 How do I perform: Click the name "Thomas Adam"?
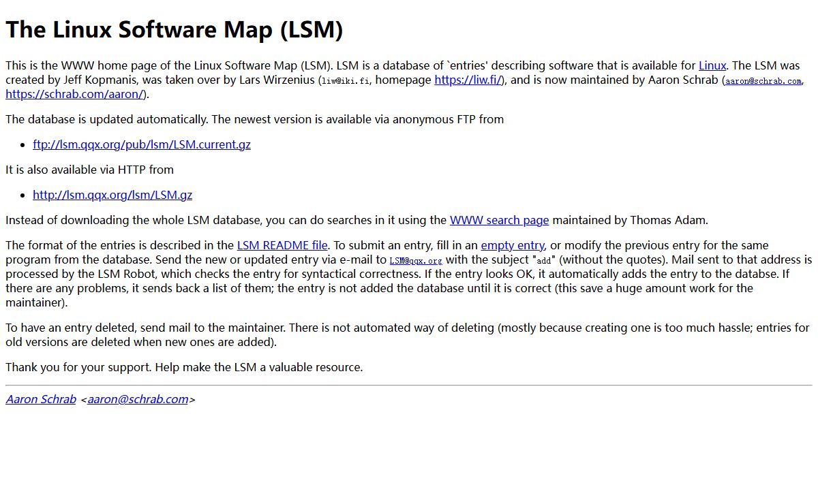[x=669, y=220]
